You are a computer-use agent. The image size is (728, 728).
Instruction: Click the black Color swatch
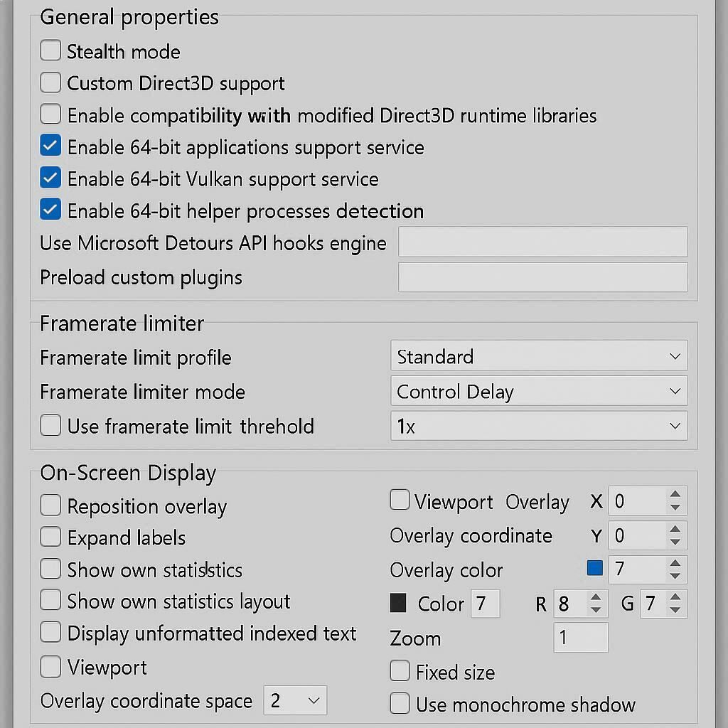coord(398,604)
